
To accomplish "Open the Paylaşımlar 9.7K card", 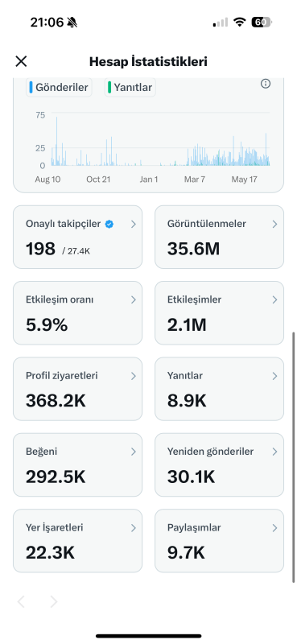I will (220, 541).
